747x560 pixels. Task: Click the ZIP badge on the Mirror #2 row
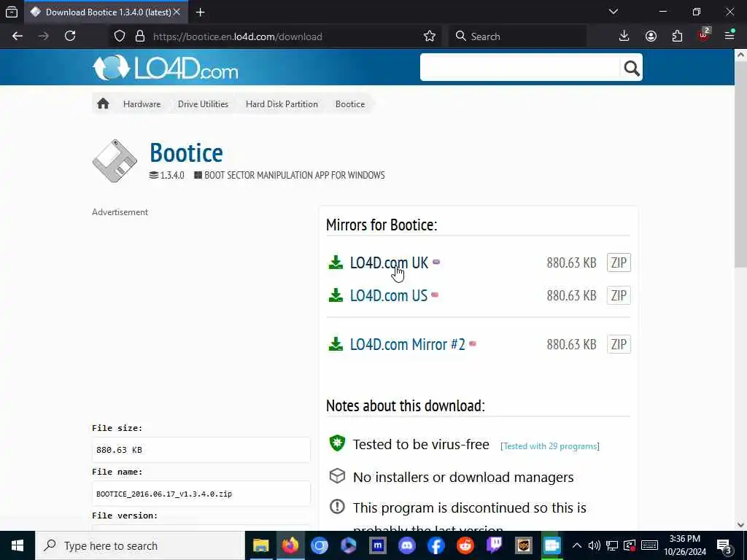point(619,344)
